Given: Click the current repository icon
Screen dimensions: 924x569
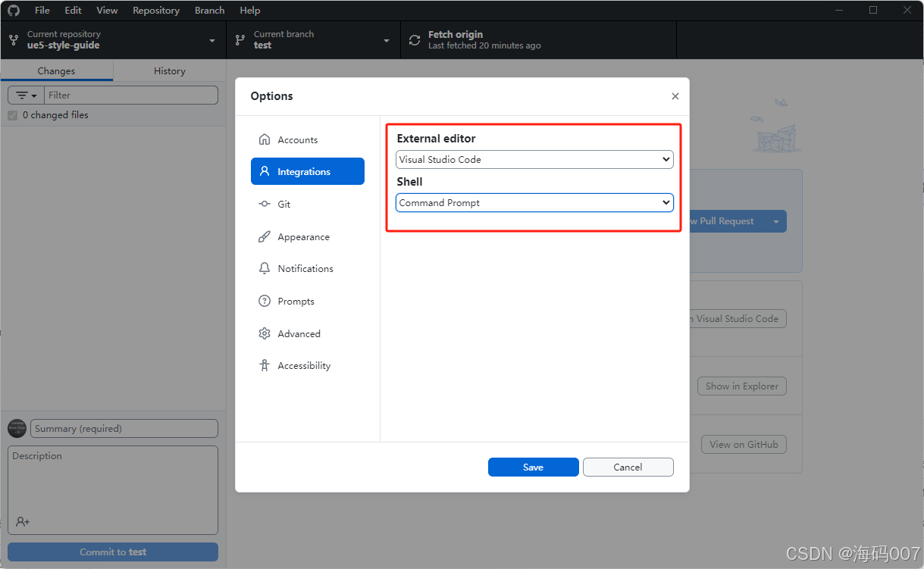Looking at the screenshot, I should 14,39.
